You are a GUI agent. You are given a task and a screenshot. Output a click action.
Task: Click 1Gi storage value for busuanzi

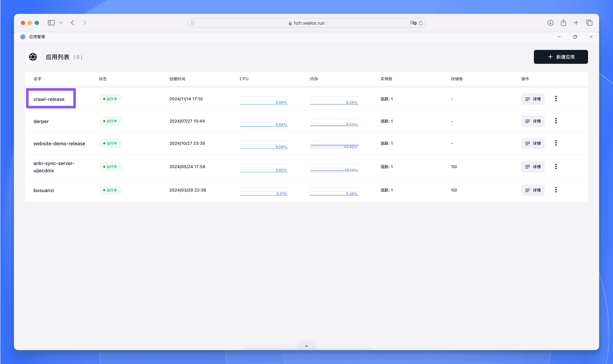454,190
